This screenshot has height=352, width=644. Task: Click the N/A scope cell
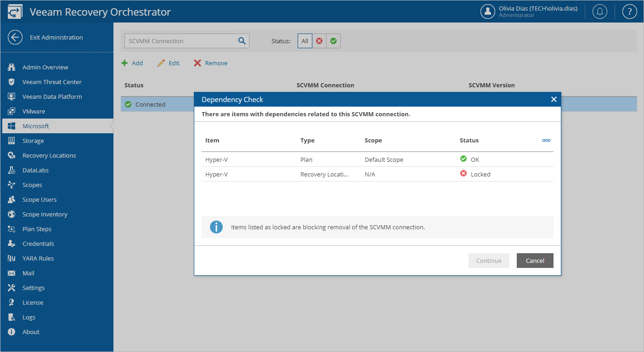click(370, 174)
